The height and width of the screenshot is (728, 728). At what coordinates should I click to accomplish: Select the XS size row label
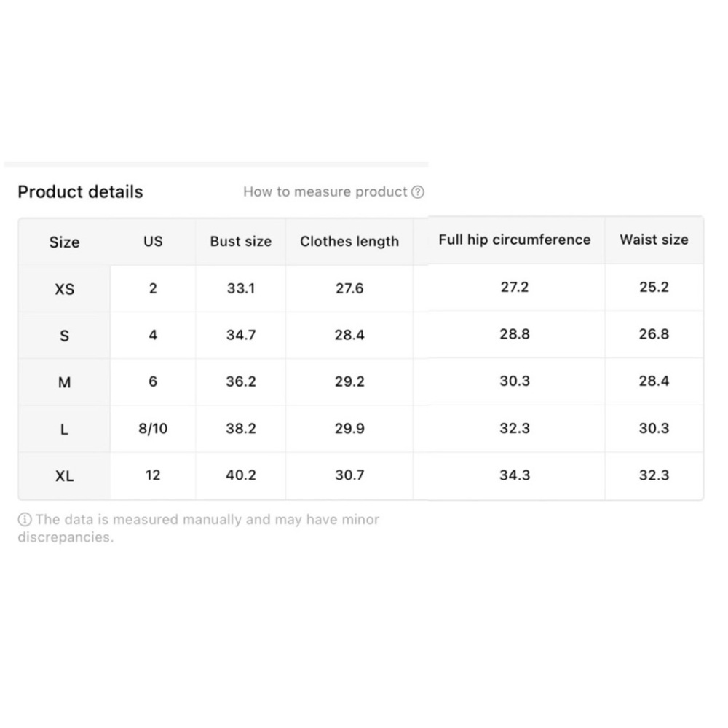click(x=65, y=289)
